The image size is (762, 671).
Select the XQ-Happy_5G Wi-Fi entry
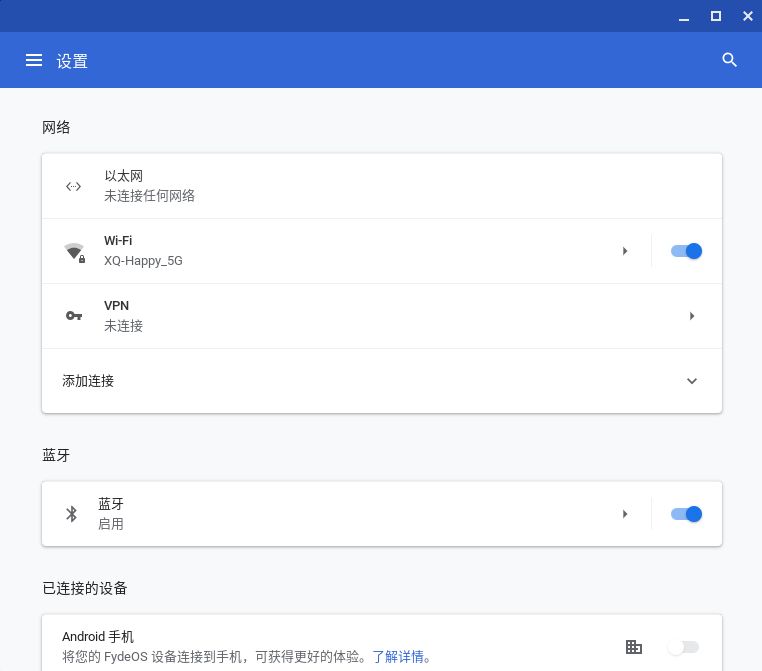click(143, 261)
